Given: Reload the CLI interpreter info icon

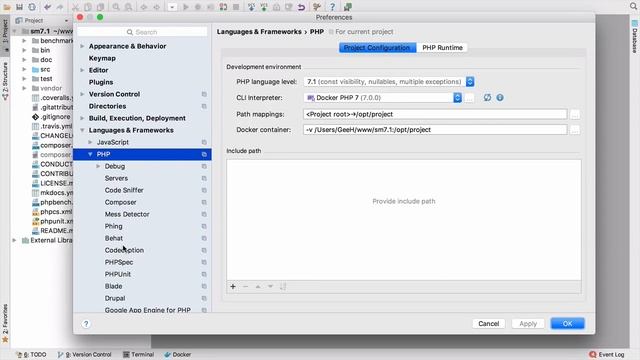Looking at the screenshot, I should (x=487, y=98).
